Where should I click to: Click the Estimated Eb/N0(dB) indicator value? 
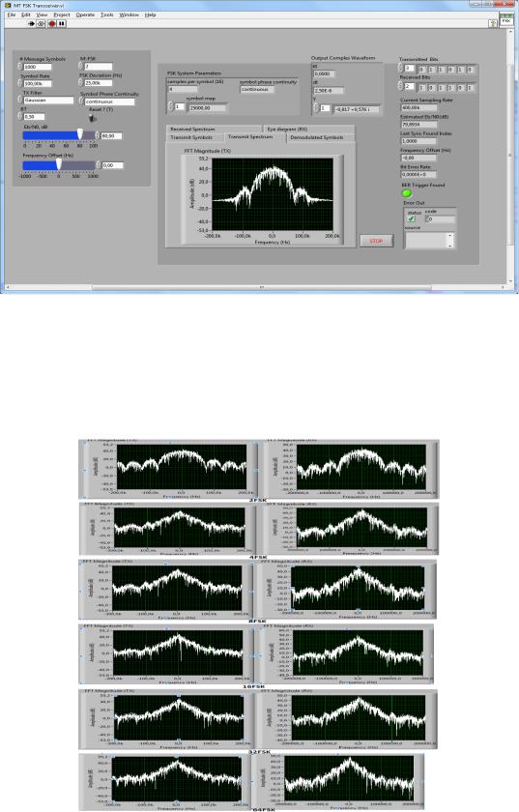pos(418,125)
